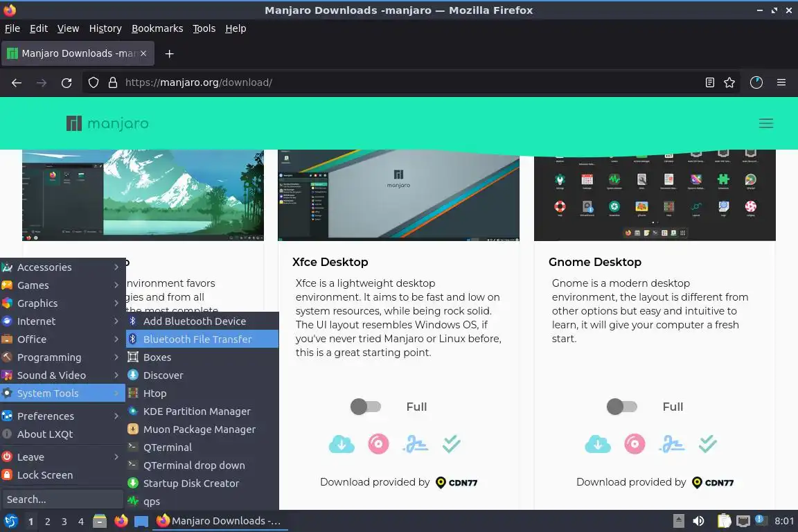Launch Bluetooth File Transfer
798x532 pixels.
[x=202, y=339]
